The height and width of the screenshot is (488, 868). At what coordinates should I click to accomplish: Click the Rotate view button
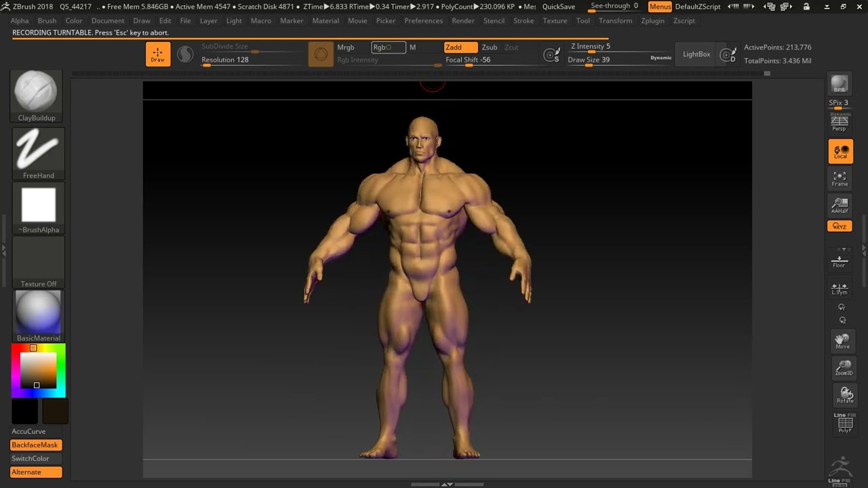click(x=844, y=394)
